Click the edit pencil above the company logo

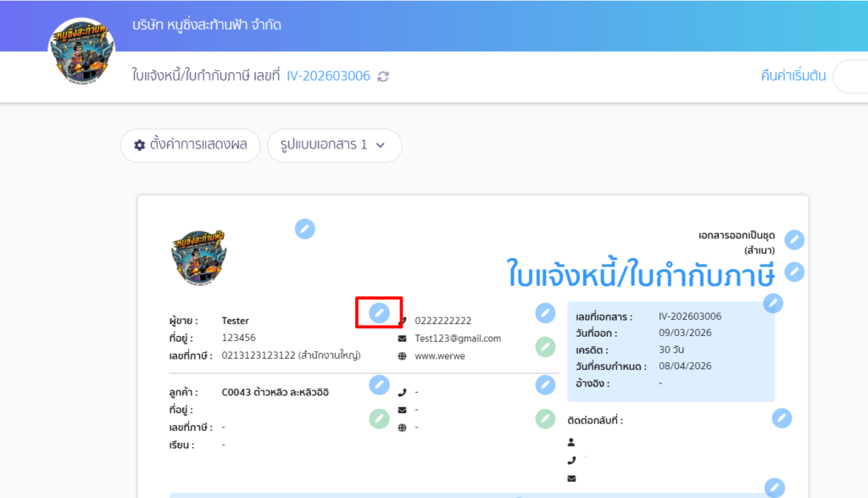[x=305, y=229]
